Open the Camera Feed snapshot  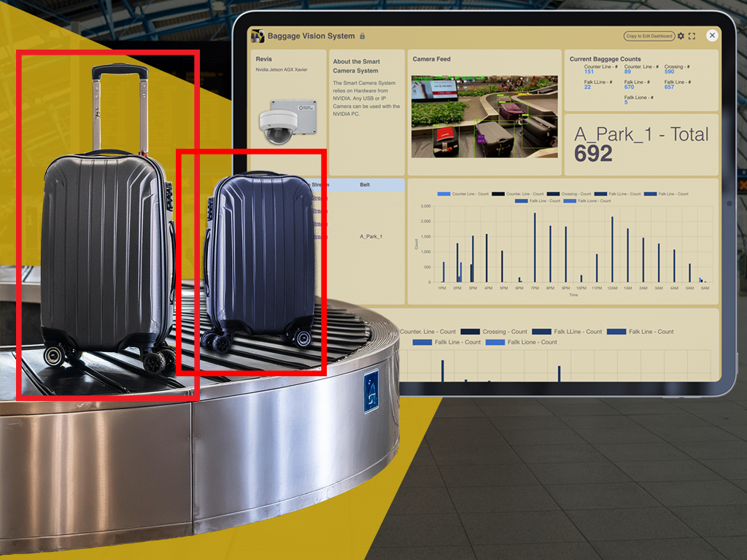[484, 117]
